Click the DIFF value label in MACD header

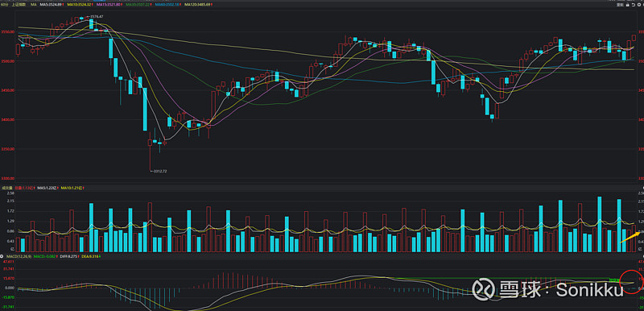pos(69,256)
